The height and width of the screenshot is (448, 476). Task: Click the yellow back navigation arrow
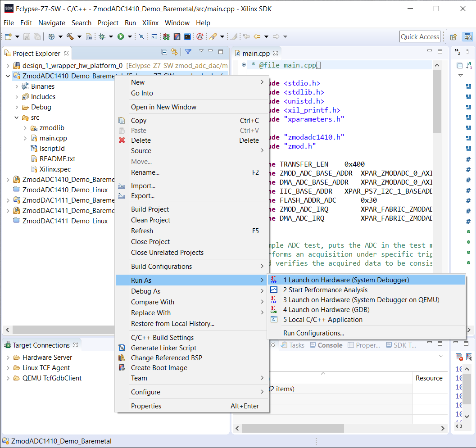coord(257,37)
